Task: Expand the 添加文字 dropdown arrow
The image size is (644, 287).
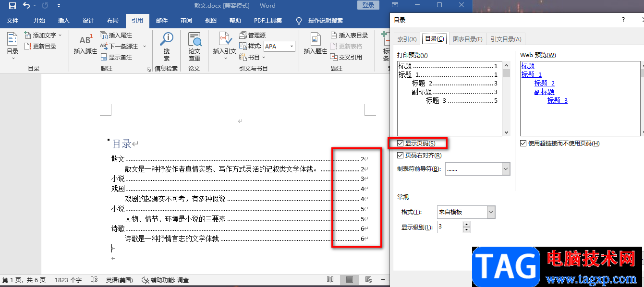Action: 60,36
